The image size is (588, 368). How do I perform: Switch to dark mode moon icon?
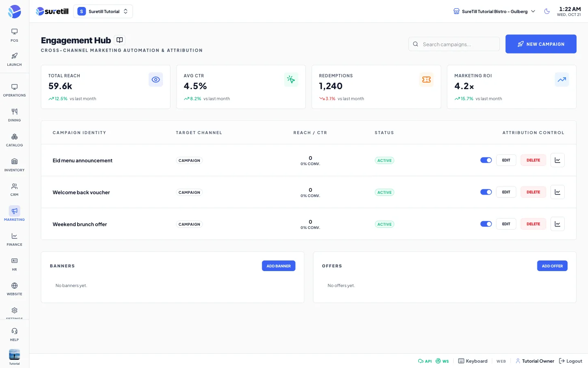click(x=547, y=11)
